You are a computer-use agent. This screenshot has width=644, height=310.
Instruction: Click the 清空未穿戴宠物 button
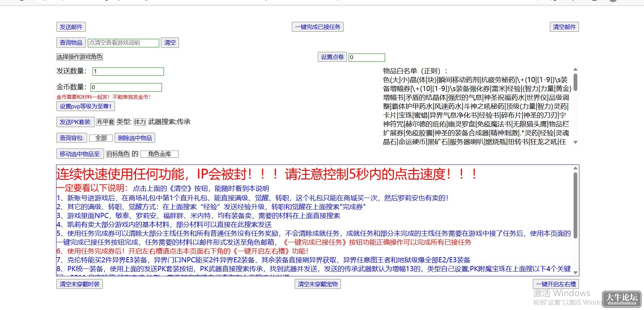[318, 284]
